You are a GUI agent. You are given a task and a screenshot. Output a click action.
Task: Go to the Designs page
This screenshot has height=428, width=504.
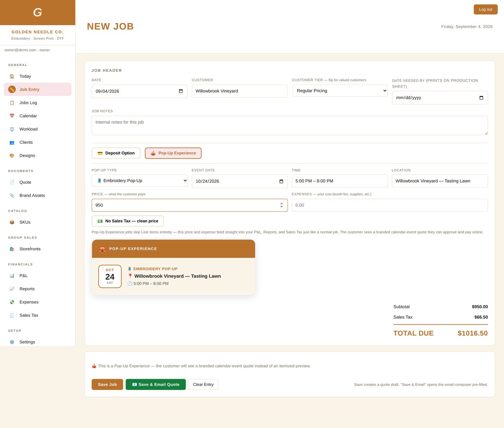(37, 155)
